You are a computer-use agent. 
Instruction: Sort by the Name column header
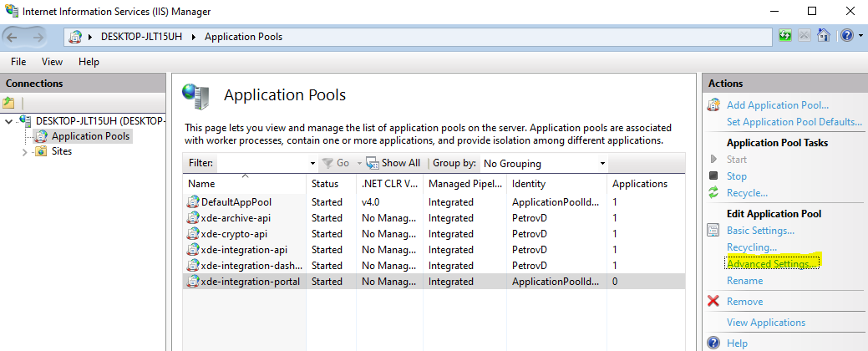point(244,184)
